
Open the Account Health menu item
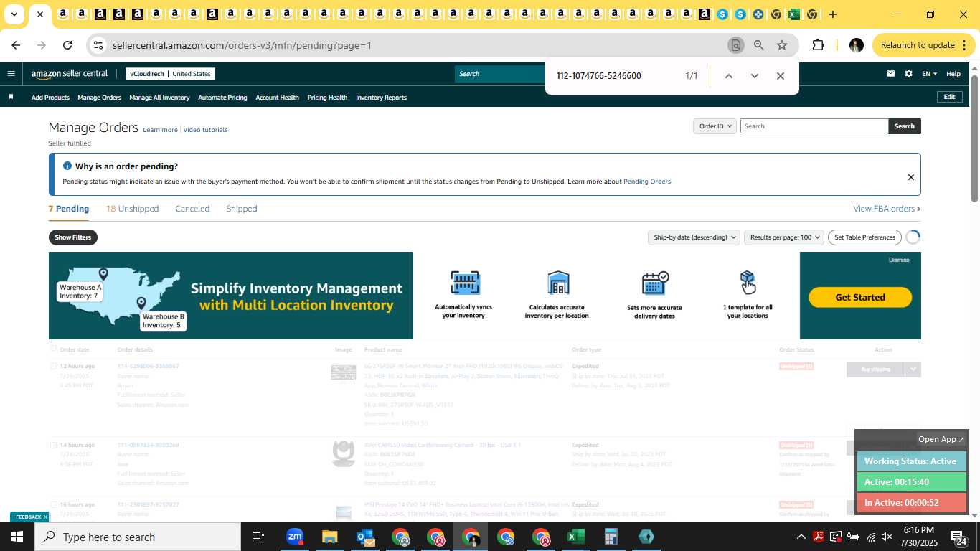pyautogui.click(x=277, y=98)
